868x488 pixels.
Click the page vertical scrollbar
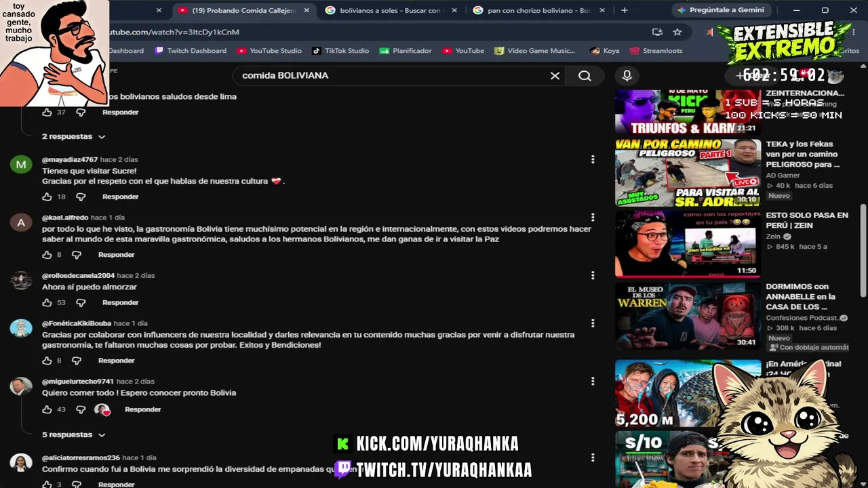(863, 251)
